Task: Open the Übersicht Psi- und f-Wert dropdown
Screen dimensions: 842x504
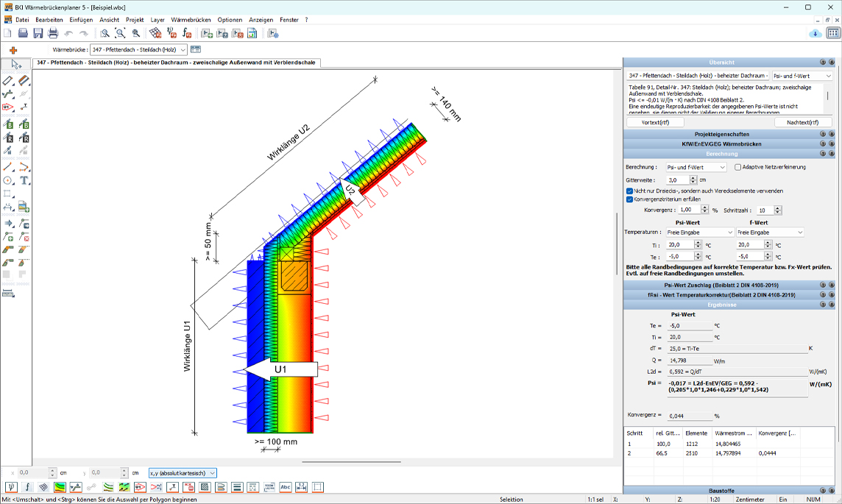Action: pyautogui.click(x=802, y=77)
